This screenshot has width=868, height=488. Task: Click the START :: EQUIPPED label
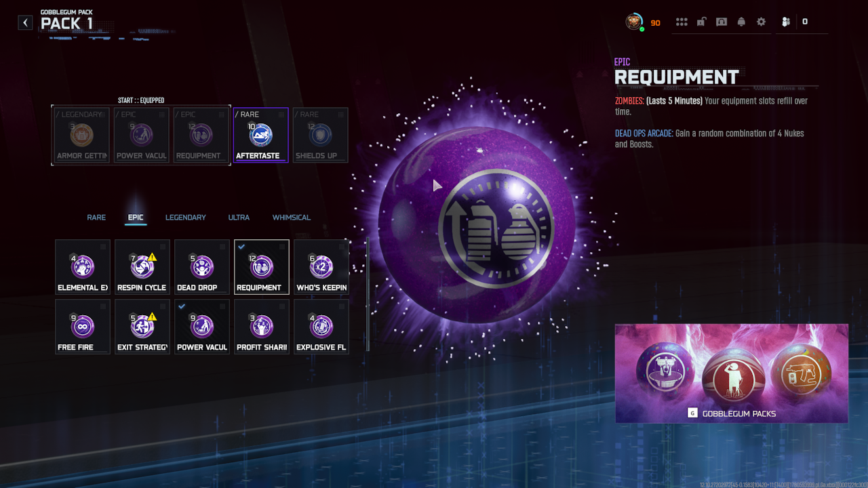pyautogui.click(x=141, y=100)
